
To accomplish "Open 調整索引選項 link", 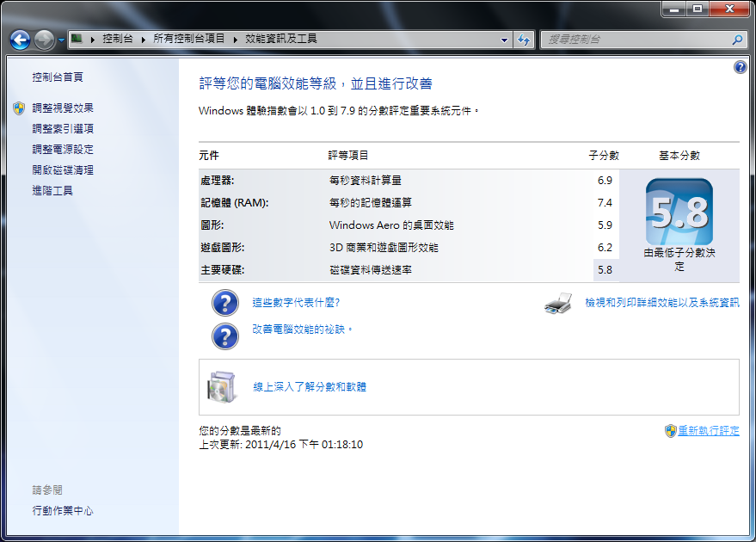I will [63, 129].
